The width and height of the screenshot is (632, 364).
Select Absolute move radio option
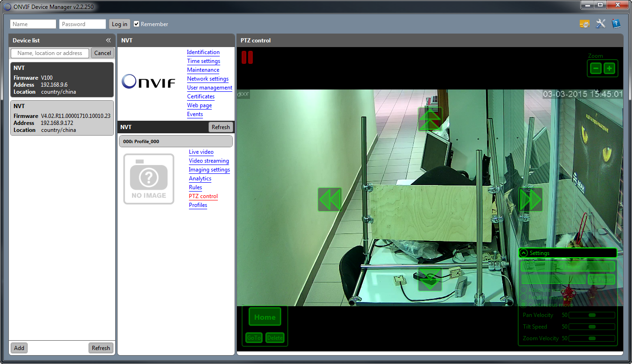pyautogui.click(x=524, y=290)
